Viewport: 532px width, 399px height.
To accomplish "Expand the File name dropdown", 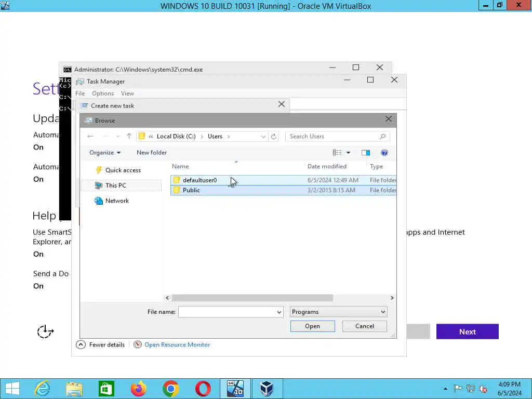I will pos(279,312).
